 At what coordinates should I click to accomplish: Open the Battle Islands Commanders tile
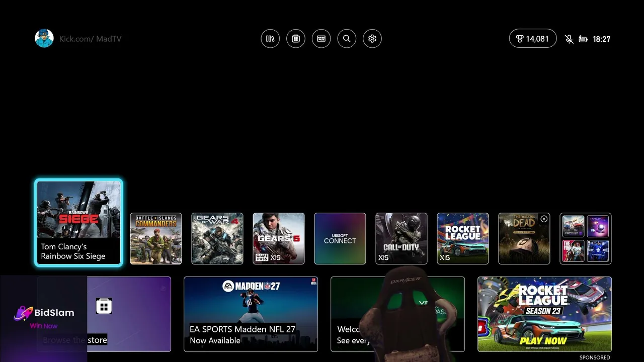(x=156, y=238)
